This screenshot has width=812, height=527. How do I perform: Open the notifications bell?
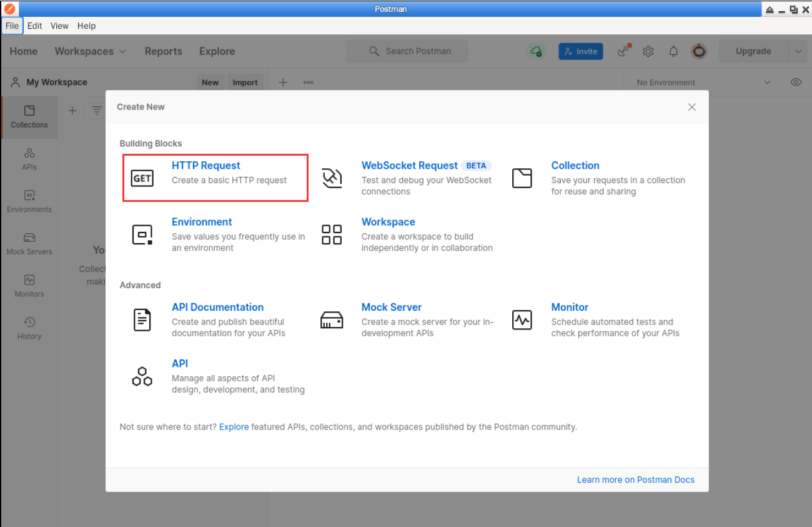pos(673,51)
